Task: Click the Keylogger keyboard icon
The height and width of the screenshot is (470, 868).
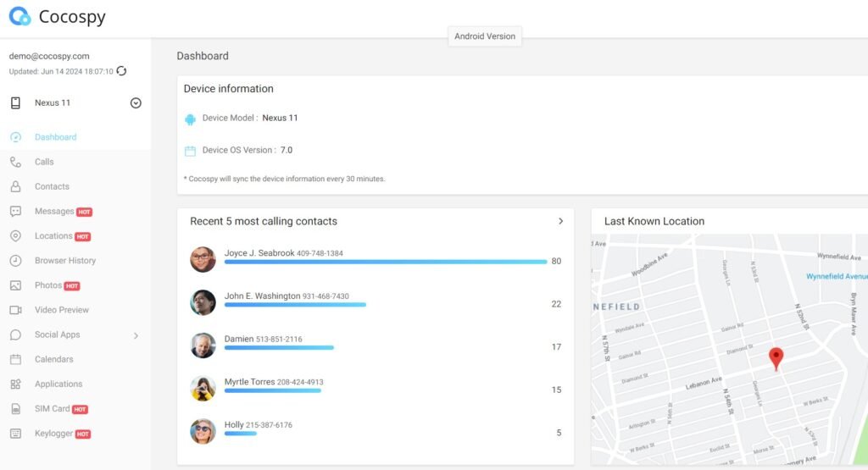Action: tap(15, 434)
